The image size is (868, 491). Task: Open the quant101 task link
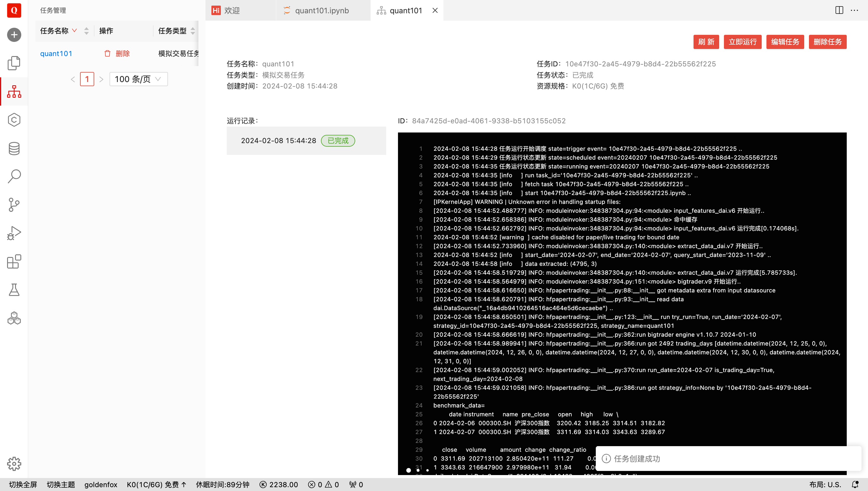click(x=56, y=54)
